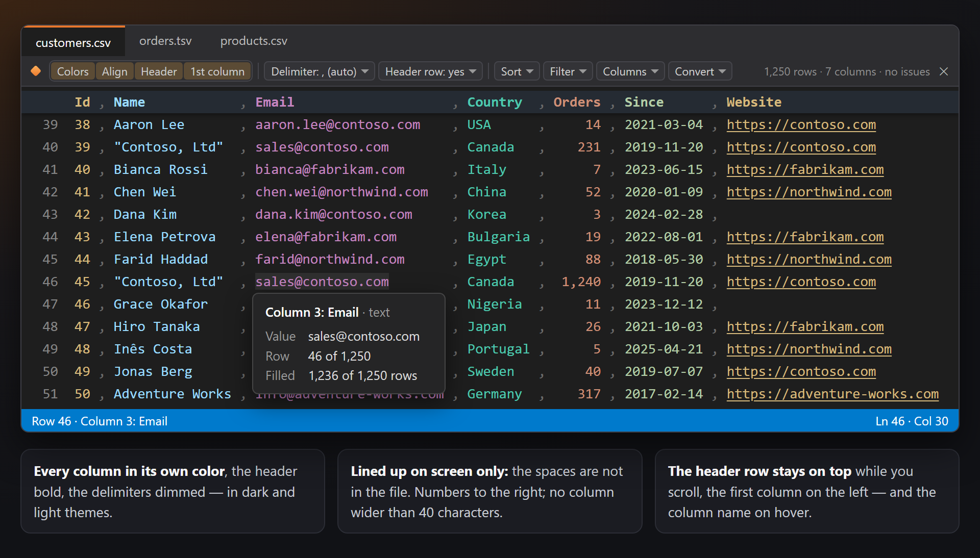Select the aaron.lee@contoso.com email cell
The height and width of the screenshot is (558, 980).
[x=338, y=124]
